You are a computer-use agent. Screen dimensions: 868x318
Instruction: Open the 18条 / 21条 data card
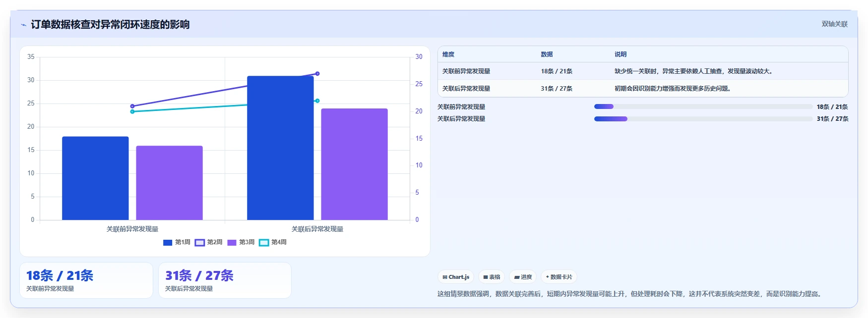coord(86,280)
